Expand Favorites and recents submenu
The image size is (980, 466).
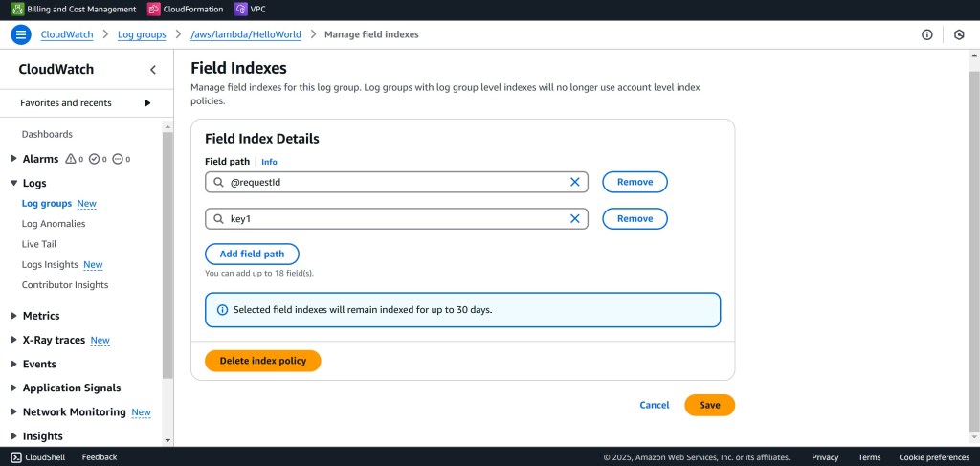click(x=147, y=103)
